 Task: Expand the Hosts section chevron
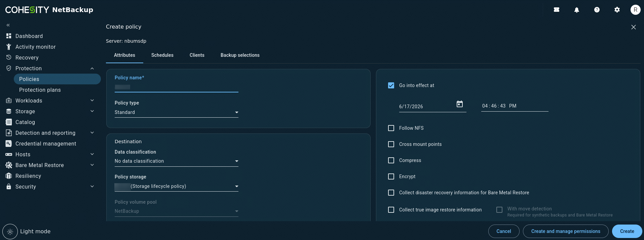click(92, 154)
